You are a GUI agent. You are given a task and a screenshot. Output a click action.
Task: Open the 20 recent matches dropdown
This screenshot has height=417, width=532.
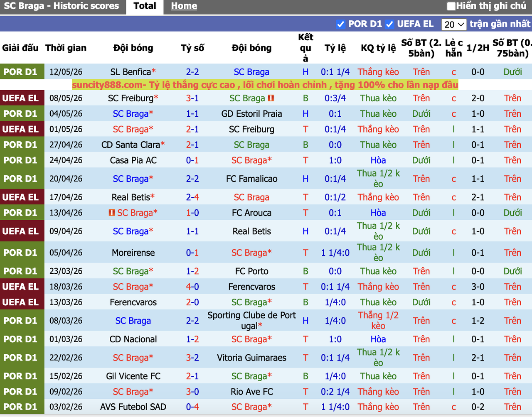454,25
